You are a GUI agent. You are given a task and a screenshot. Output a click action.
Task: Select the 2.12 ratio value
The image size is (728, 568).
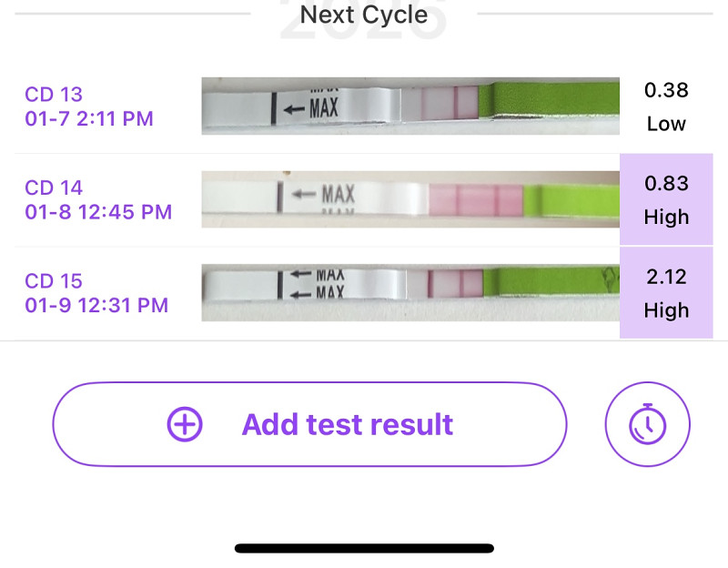pos(666,277)
